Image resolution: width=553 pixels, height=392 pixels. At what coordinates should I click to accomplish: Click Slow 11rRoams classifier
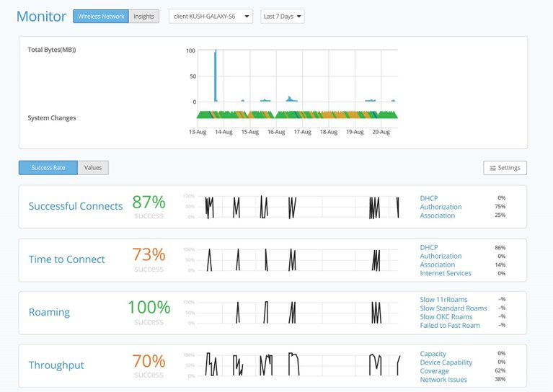click(443, 299)
